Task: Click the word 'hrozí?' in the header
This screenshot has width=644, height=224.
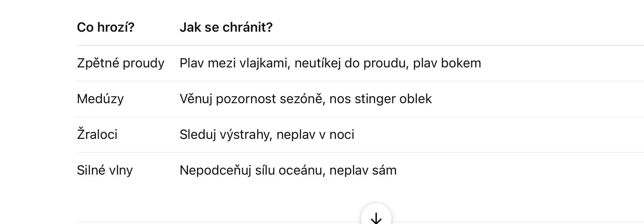Action: tap(116, 27)
